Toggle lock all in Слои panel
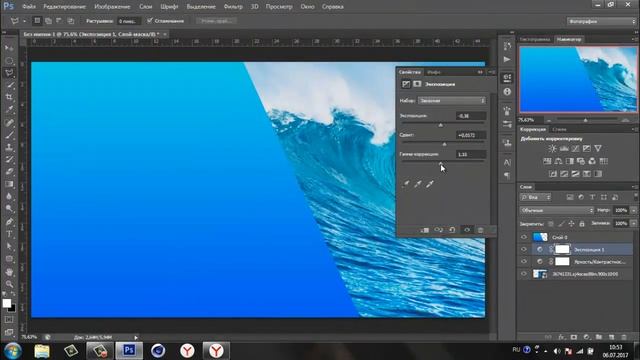Viewport: 640px width, 360px height. (x=582, y=224)
